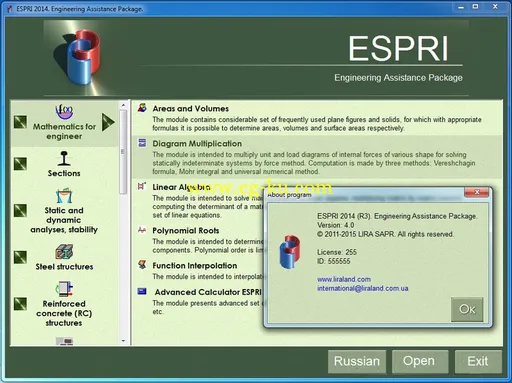Click the Sections label

pyautogui.click(x=64, y=173)
